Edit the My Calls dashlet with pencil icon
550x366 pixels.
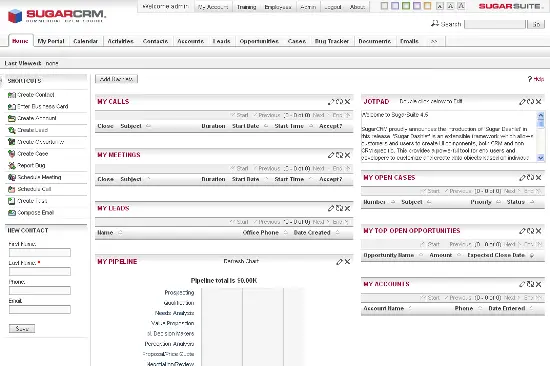pos(331,102)
